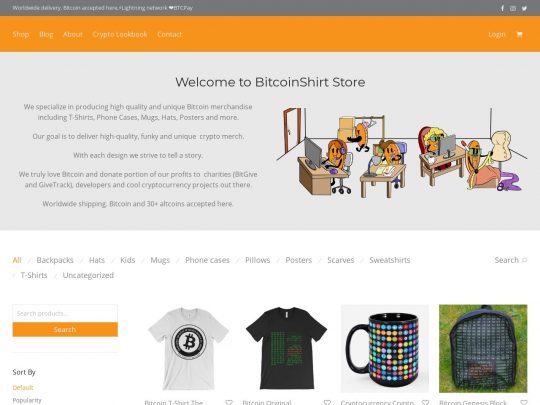Filter products by Phone cases
Viewport: 540px width, 405px height.
coord(207,260)
